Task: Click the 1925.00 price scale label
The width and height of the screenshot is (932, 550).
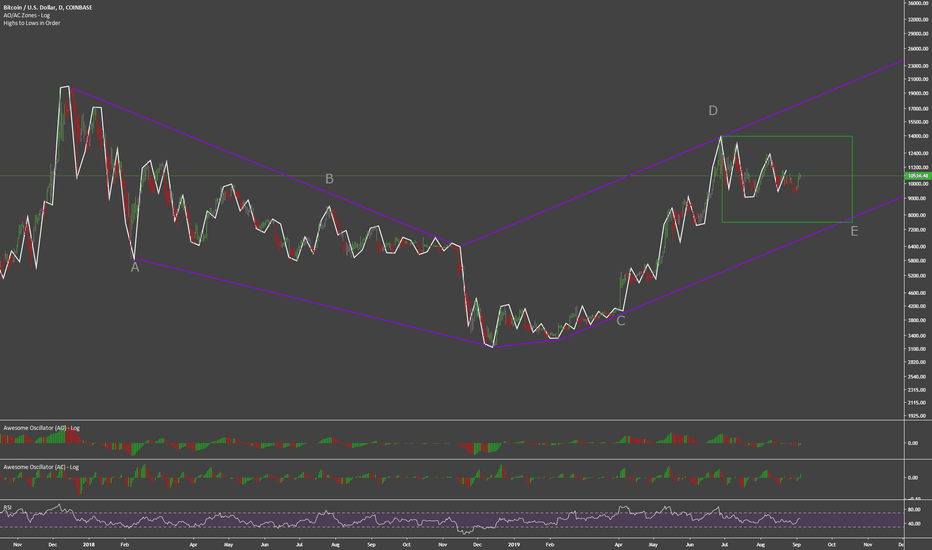Action: click(918, 416)
